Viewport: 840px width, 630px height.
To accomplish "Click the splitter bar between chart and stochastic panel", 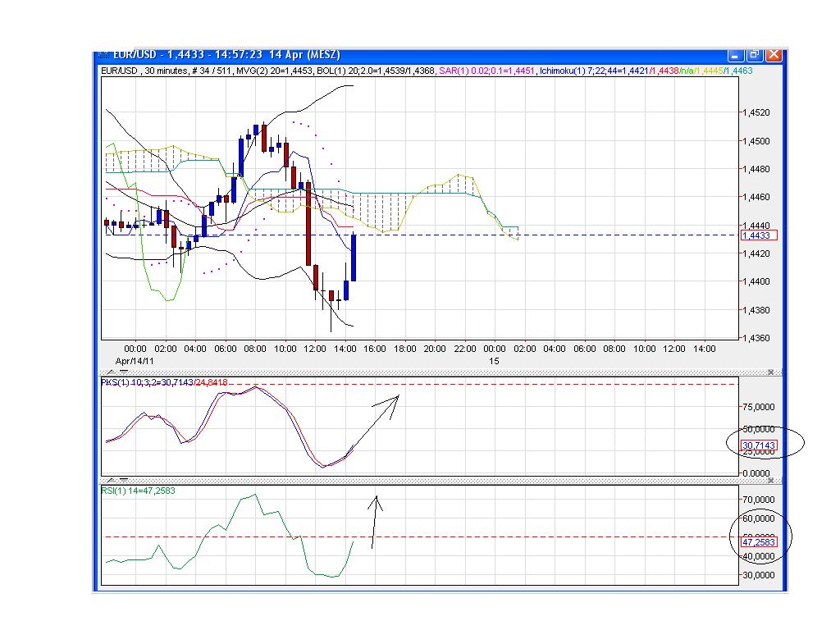I will (x=410, y=372).
